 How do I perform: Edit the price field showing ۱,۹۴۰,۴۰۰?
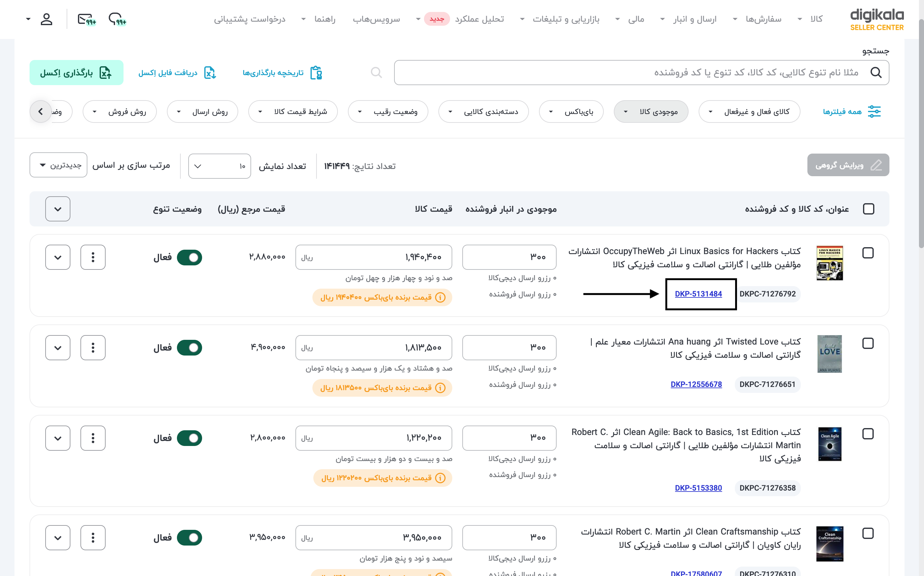click(x=374, y=257)
